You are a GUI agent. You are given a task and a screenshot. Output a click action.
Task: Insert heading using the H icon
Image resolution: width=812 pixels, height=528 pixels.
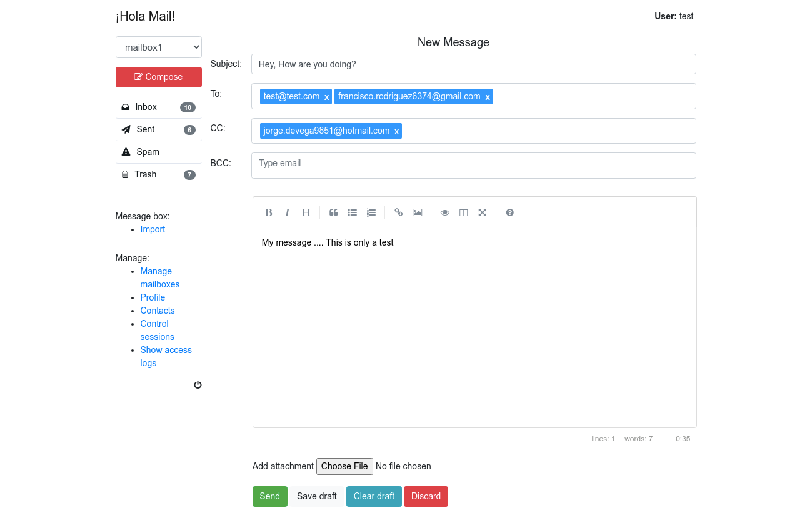pyautogui.click(x=306, y=212)
